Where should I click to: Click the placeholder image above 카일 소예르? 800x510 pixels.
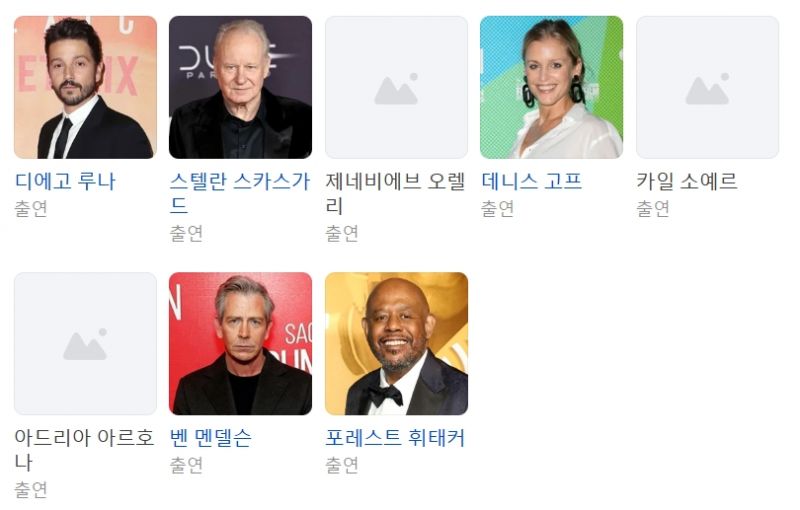(708, 87)
